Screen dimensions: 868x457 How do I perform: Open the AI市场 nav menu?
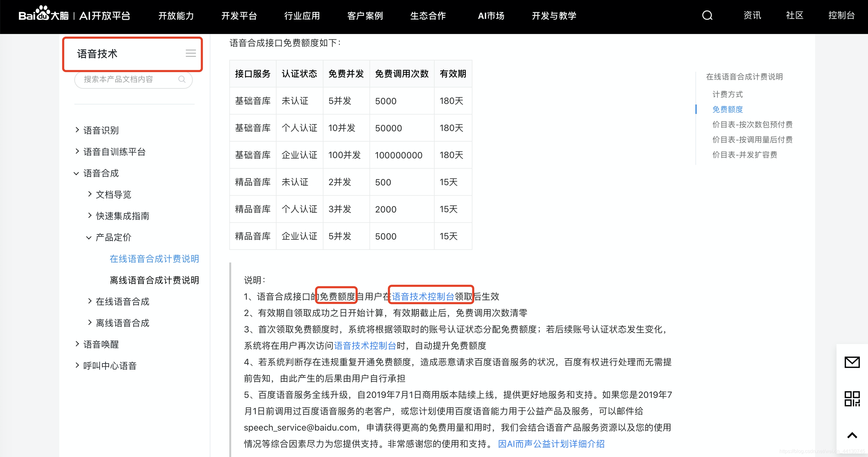pos(491,15)
